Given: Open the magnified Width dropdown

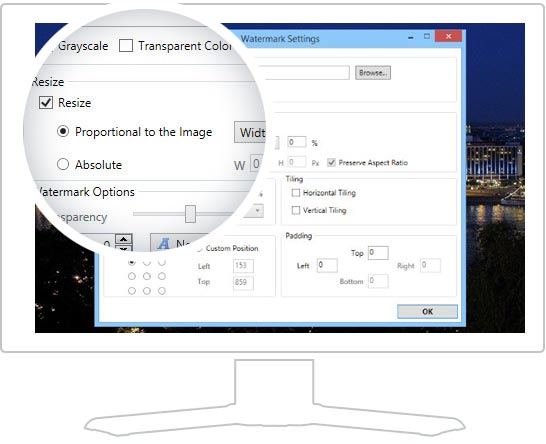Looking at the screenshot, I should click(250, 132).
